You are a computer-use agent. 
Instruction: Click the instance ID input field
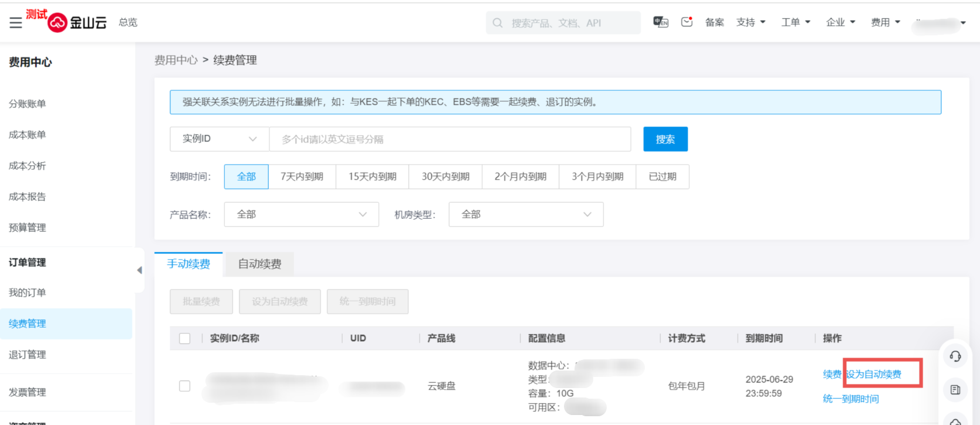tap(450, 139)
